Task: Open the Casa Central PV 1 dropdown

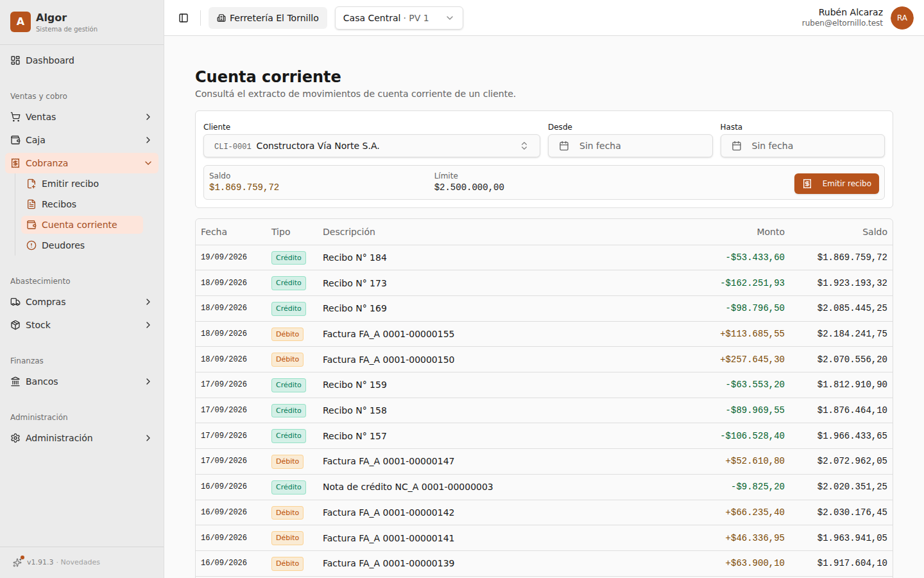Action: tap(399, 18)
